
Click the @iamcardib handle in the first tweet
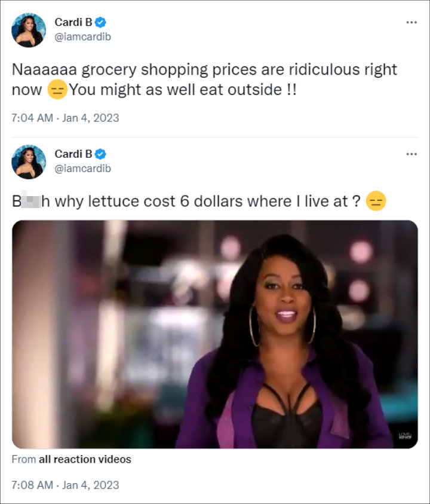(83, 37)
